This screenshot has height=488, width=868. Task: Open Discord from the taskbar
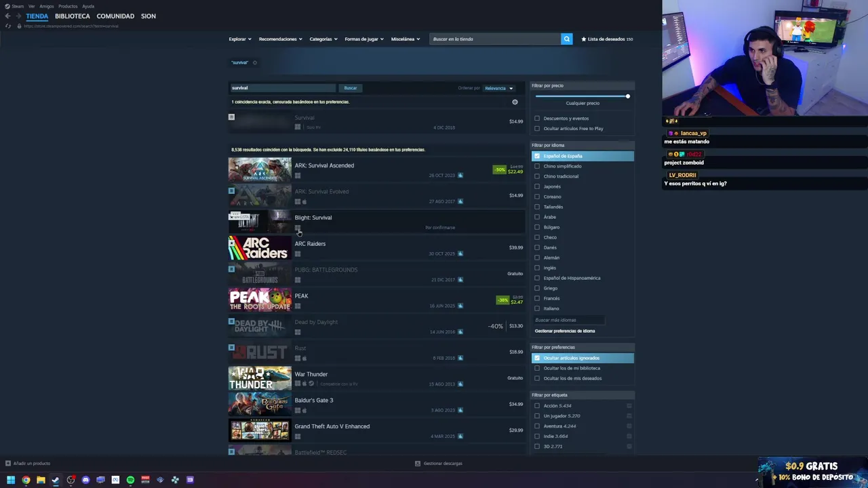point(85,480)
